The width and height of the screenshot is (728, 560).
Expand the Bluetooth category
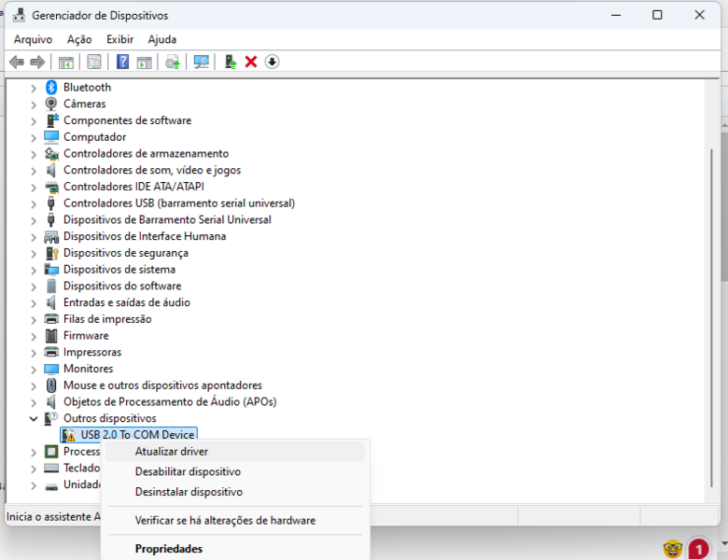[x=34, y=88]
